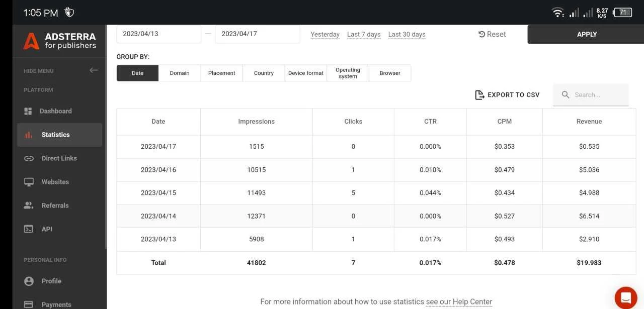
Task: Tap the battery indicator icon
Action: click(x=623, y=13)
